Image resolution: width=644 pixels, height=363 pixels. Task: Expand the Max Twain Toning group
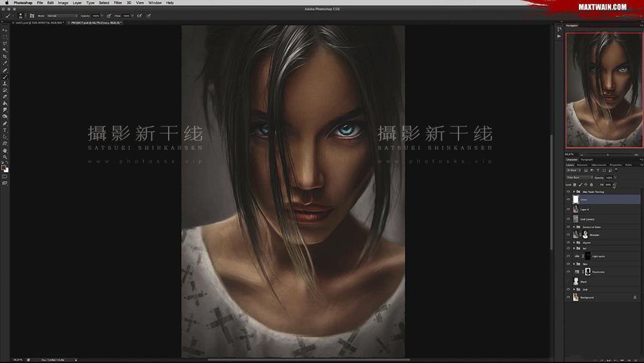pyautogui.click(x=574, y=191)
